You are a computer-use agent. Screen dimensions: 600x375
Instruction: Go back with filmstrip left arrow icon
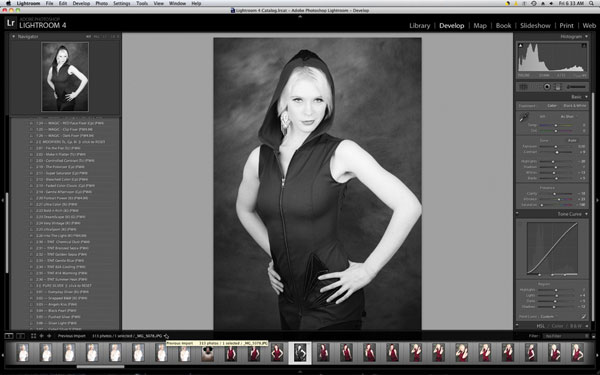point(41,336)
